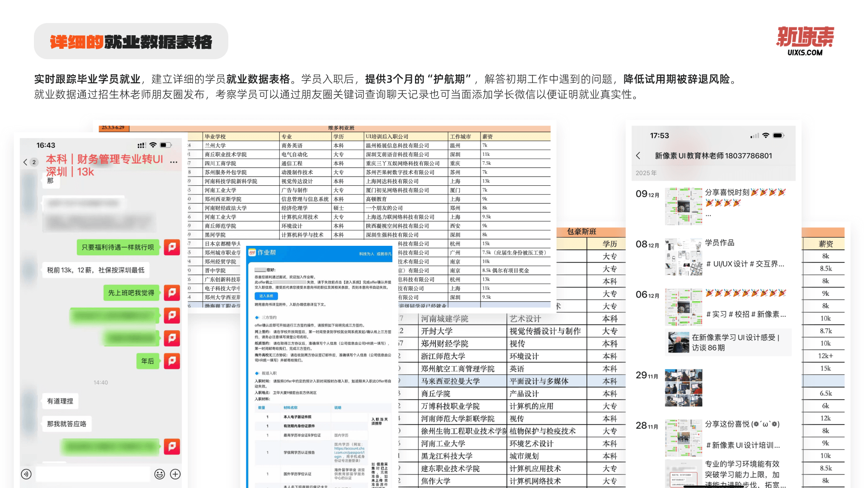Tap avatar beside 先上班吧我觉得 message
Viewport: 868px width, 488px height.
[172, 293]
